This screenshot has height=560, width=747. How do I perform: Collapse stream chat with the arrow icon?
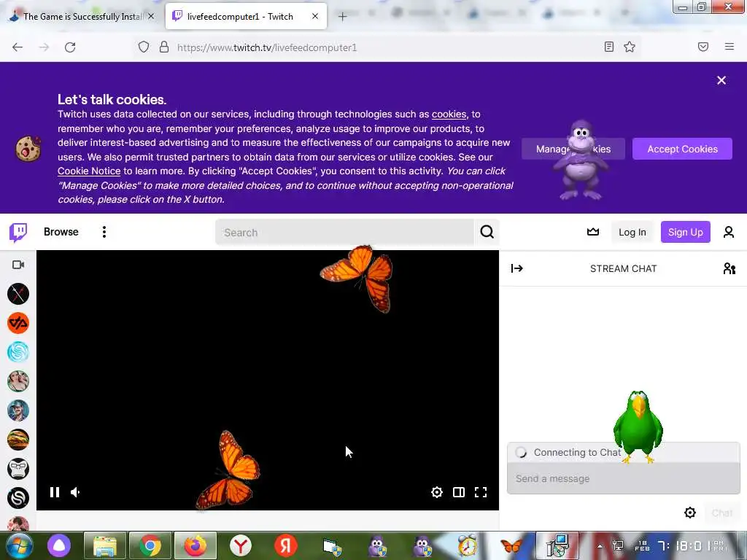517,268
